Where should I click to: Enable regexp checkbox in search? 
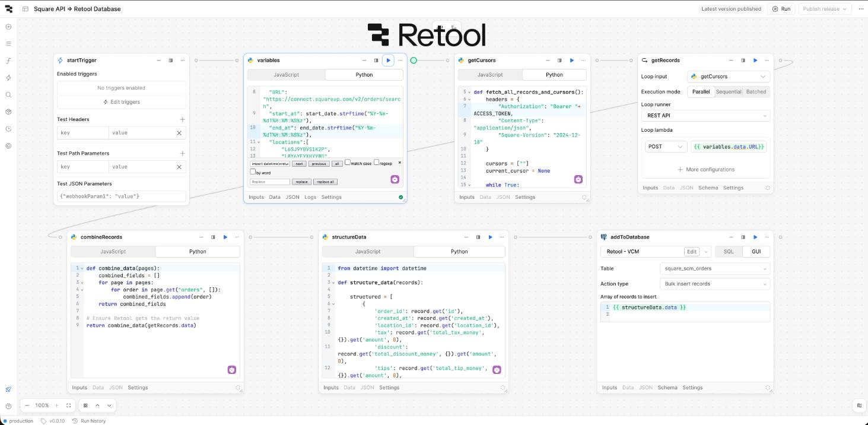click(377, 163)
